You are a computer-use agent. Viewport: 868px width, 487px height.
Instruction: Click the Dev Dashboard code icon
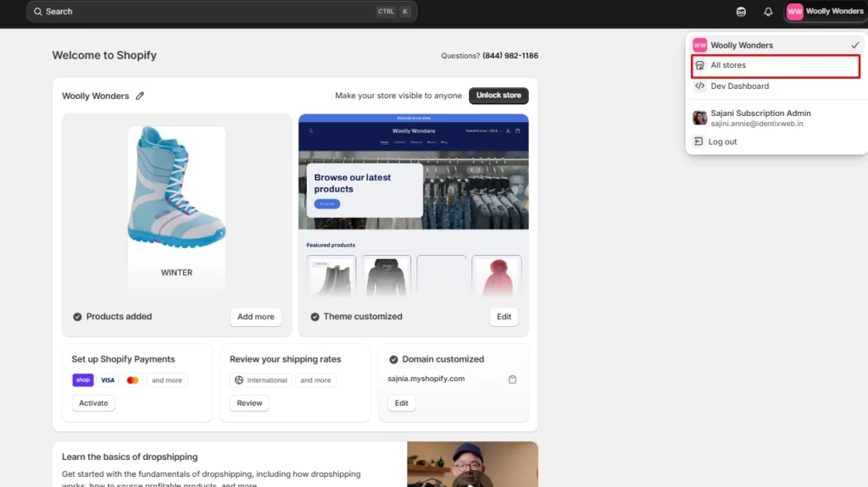(x=699, y=86)
